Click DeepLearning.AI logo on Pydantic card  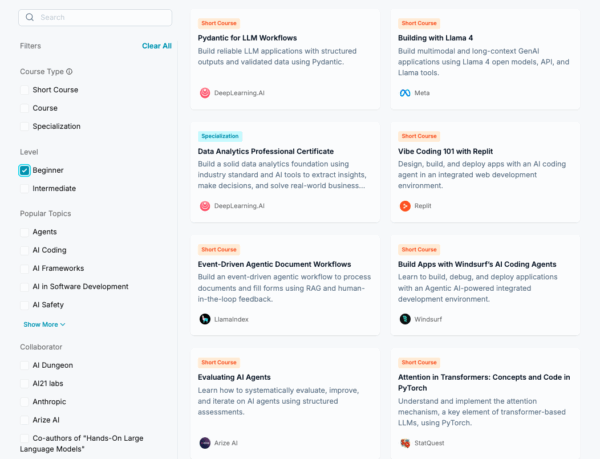[x=205, y=93]
